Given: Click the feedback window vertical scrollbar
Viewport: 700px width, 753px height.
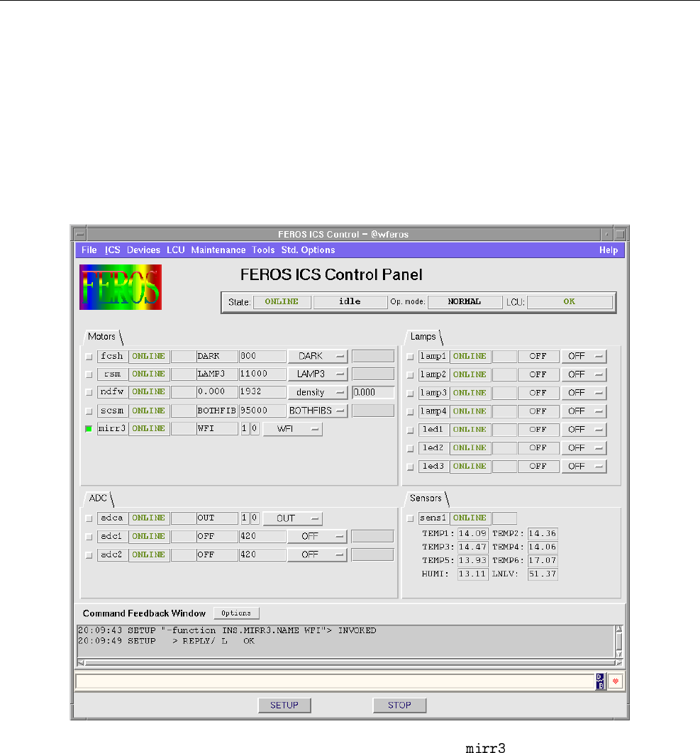Looking at the screenshot, I should 619,642.
